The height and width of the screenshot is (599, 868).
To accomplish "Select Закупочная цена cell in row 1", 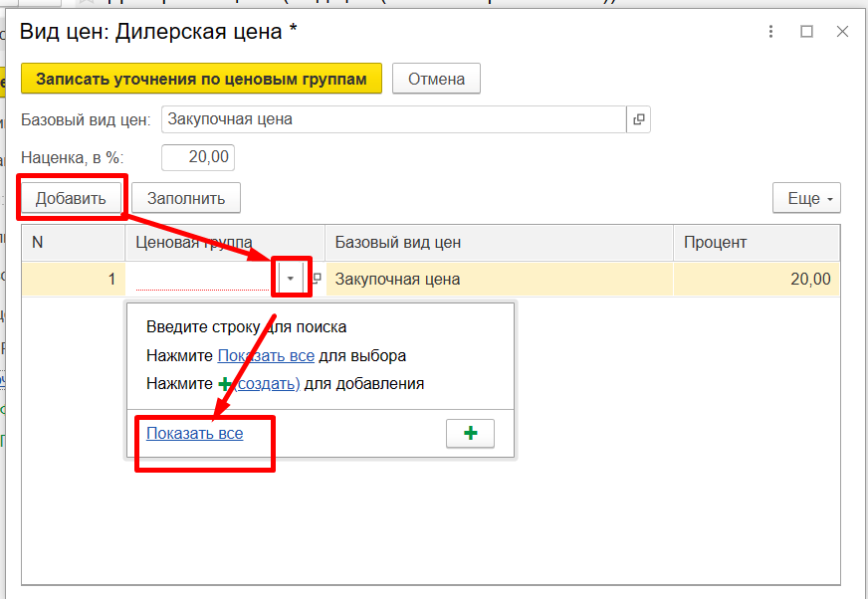I will [x=498, y=280].
